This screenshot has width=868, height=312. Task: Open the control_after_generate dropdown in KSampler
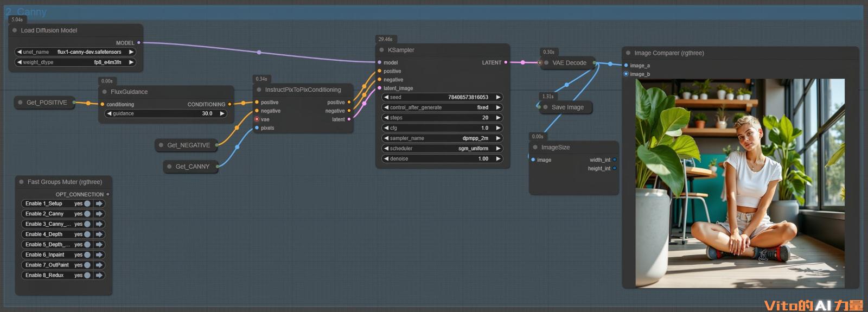coord(442,107)
